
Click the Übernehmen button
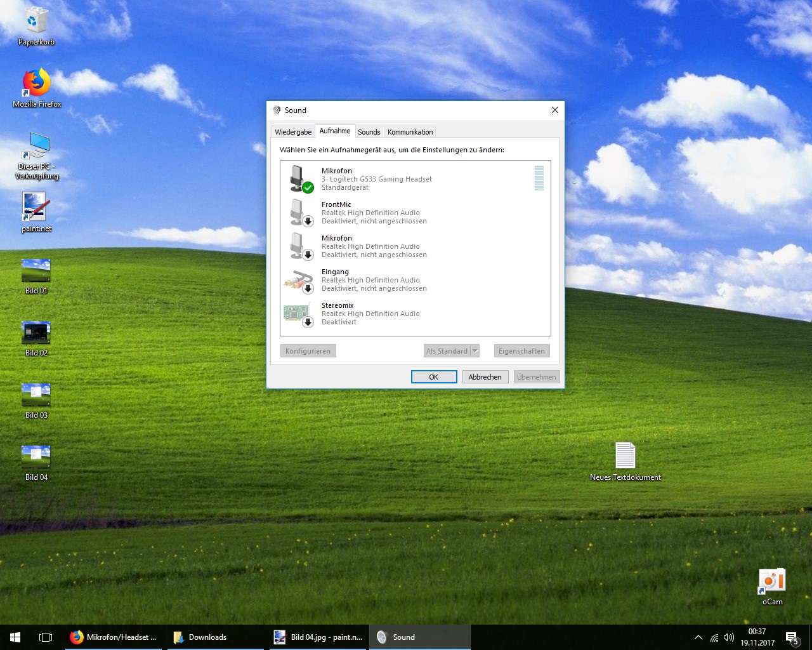537,377
